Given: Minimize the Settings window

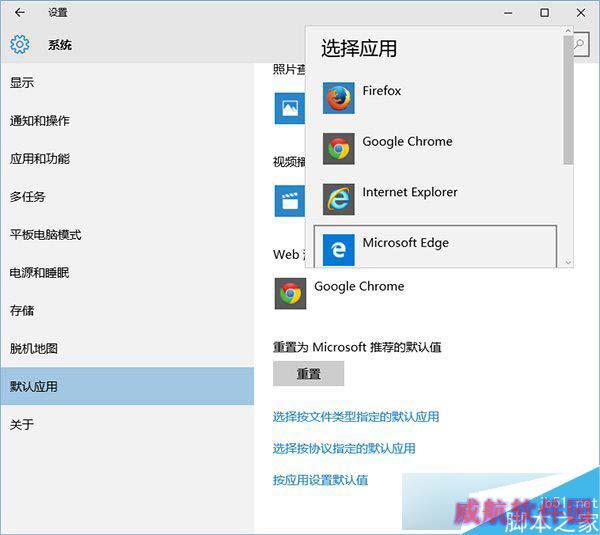Looking at the screenshot, I should pyautogui.click(x=508, y=13).
